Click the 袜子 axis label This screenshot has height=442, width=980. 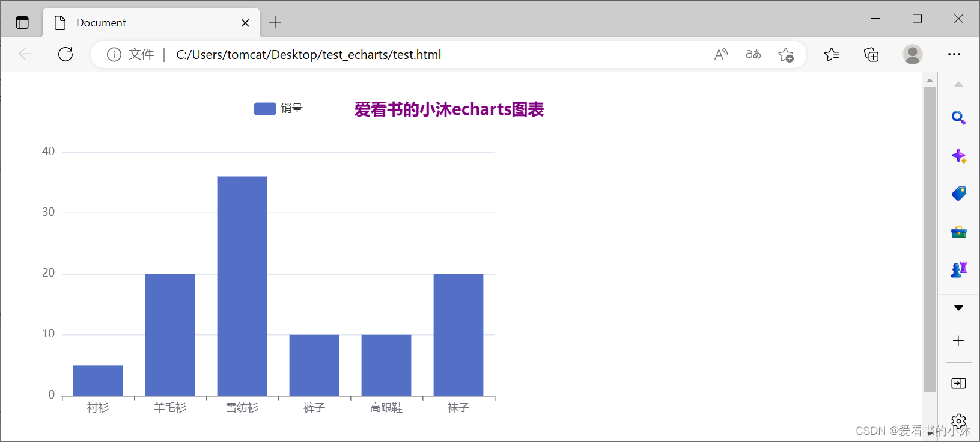tap(458, 408)
